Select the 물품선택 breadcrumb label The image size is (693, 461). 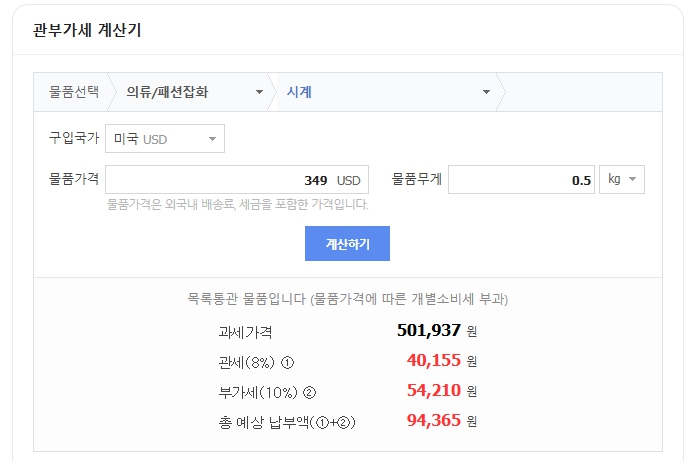coord(74,92)
